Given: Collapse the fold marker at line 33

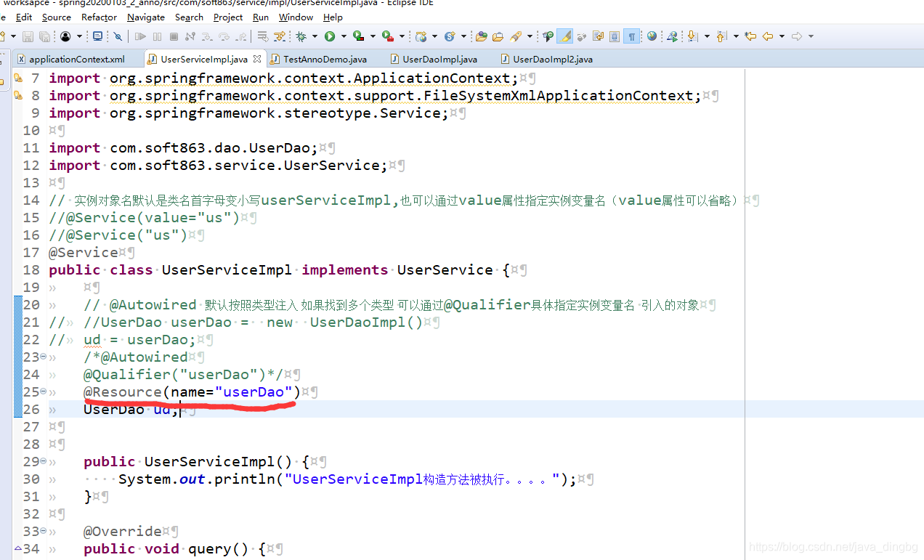Looking at the screenshot, I should pos(43,531).
